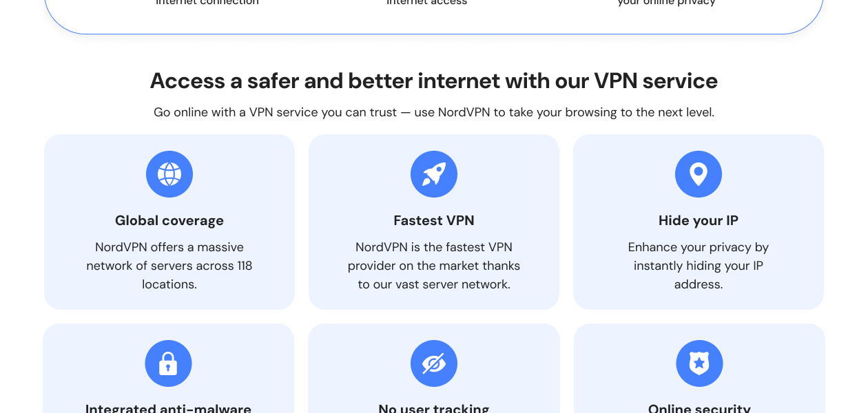Click the "Fastest VPN" card title
This screenshot has height=413, width=868.
point(434,220)
